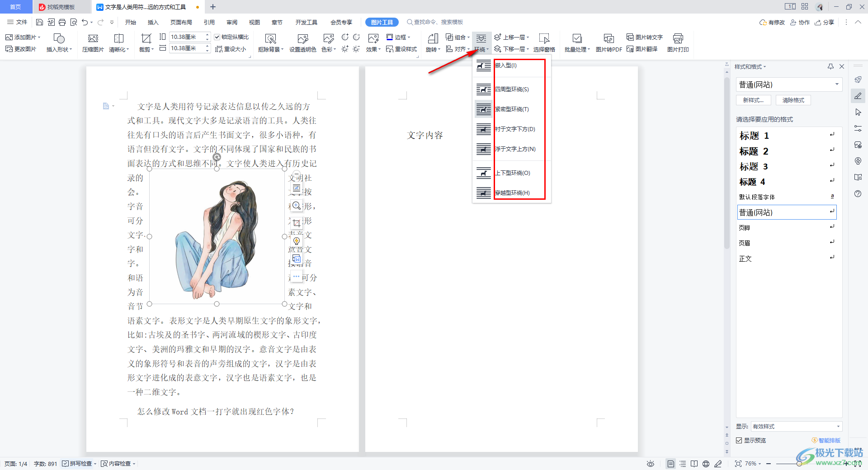Click Set Transparent Color (设置透明色) tool
Image resolution: width=868 pixels, height=470 pixels.
pyautogui.click(x=302, y=43)
